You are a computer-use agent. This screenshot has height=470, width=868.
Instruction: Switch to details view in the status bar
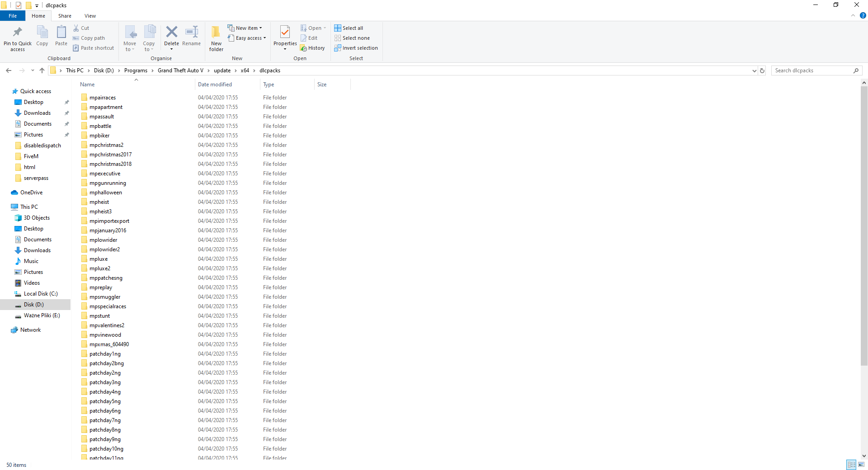click(x=851, y=464)
